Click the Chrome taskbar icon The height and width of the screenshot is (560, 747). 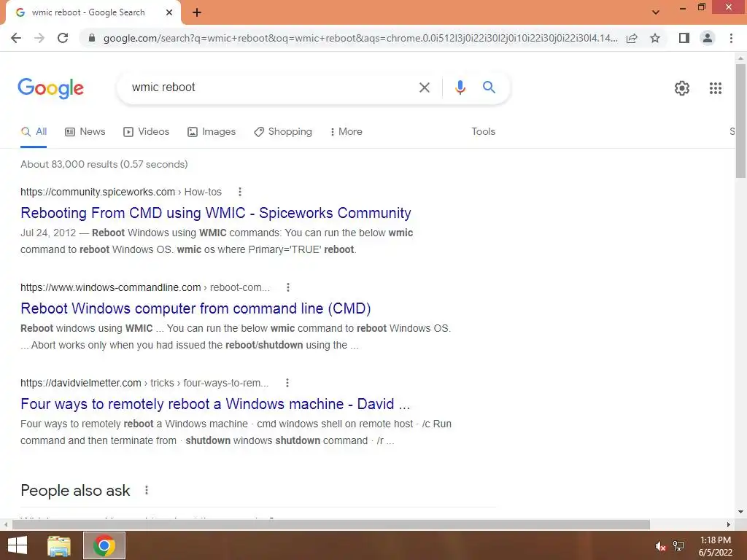click(x=104, y=545)
